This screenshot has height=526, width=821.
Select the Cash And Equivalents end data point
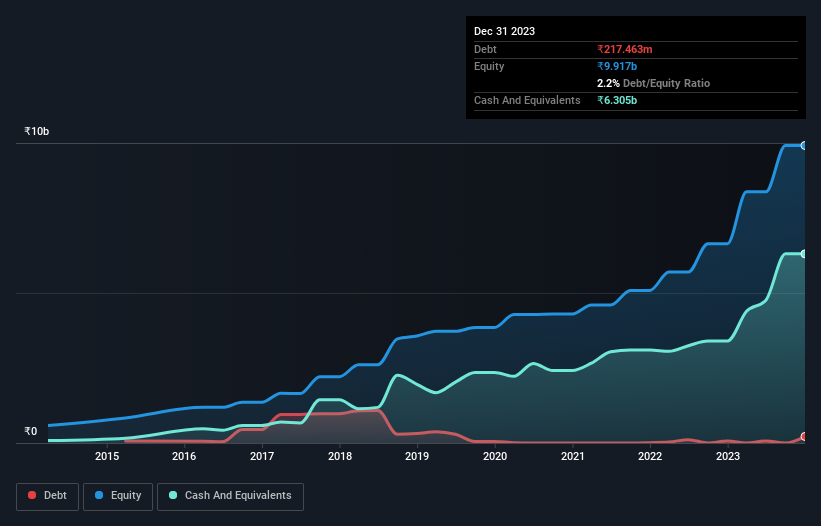point(804,254)
